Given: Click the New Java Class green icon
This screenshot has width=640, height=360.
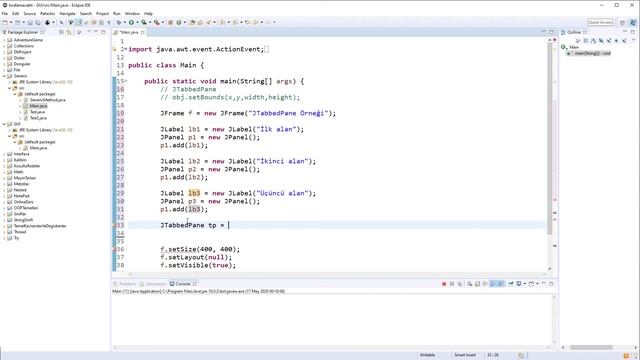Looking at the screenshot, I should 179,22.
